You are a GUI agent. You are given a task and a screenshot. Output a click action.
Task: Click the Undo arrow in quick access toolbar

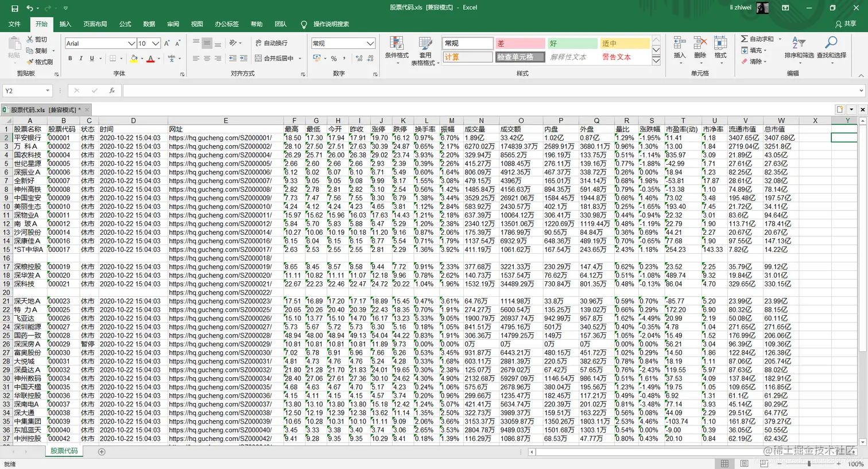tap(29, 8)
